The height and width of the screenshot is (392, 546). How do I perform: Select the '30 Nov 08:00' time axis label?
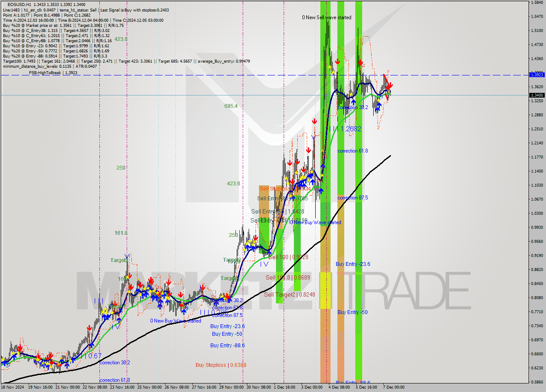tap(258, 387)
